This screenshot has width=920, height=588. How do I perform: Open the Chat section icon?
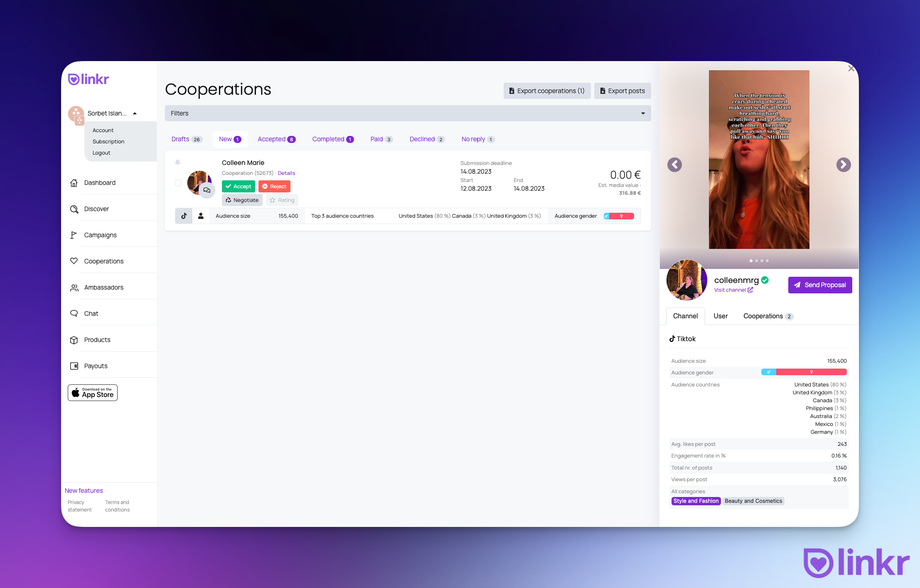74,313
